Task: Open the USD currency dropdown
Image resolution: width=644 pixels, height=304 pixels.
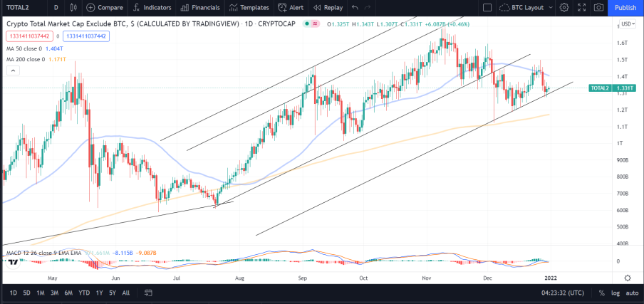Action: (x=628, y=23)
